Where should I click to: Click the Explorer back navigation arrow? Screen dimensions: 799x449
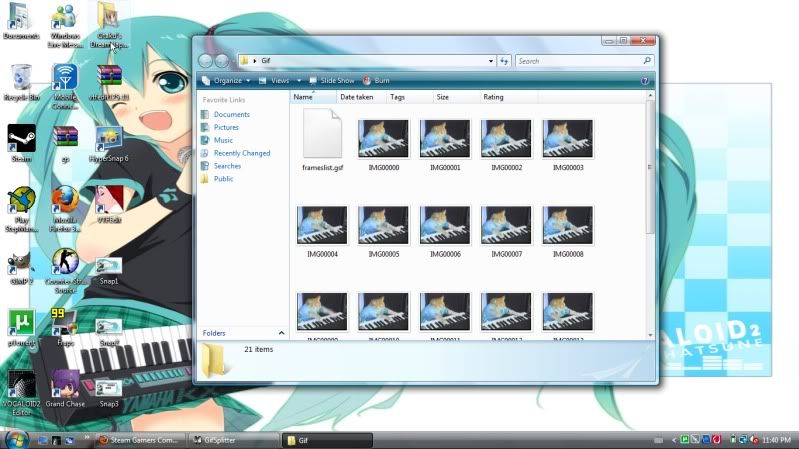(x=207, y=61)
